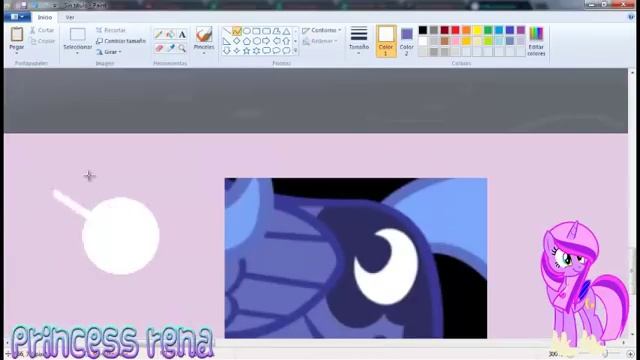Select the Eraser tool

(x=159, y=48)
